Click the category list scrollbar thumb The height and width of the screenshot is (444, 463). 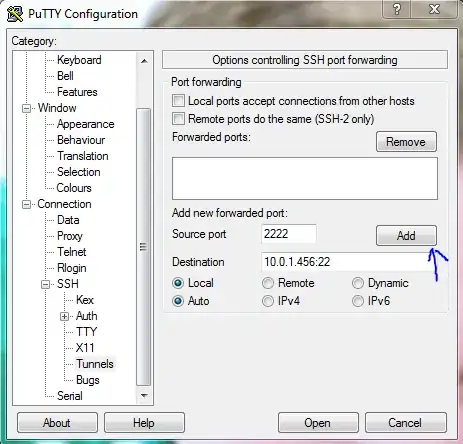tap(144, 247)
